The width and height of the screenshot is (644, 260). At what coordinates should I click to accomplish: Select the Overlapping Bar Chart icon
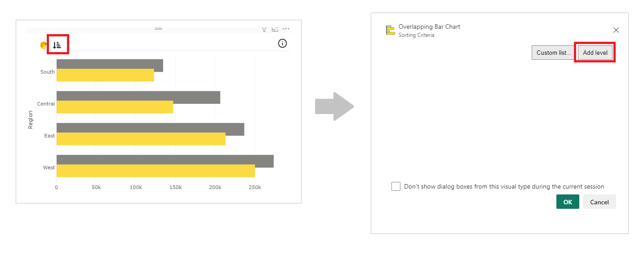[x=390, y=30]
